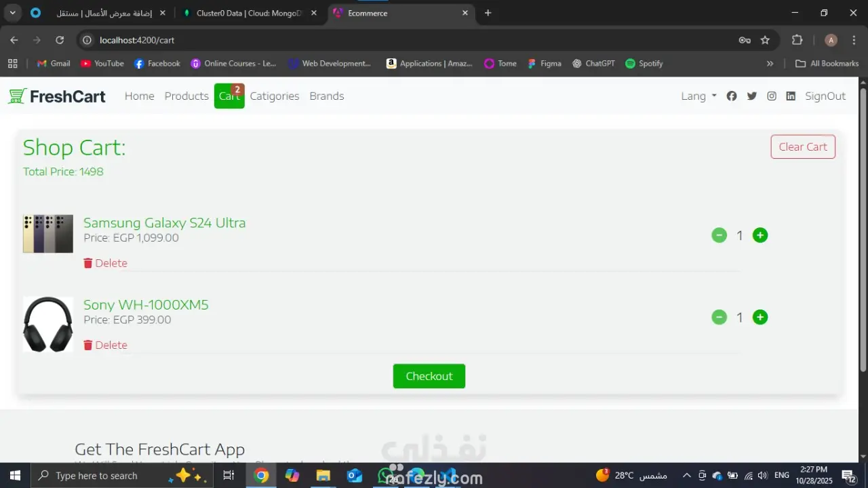Open the YouTube bookmark
The height and width of the screenshot is (488, 868).
pos(102,63)
